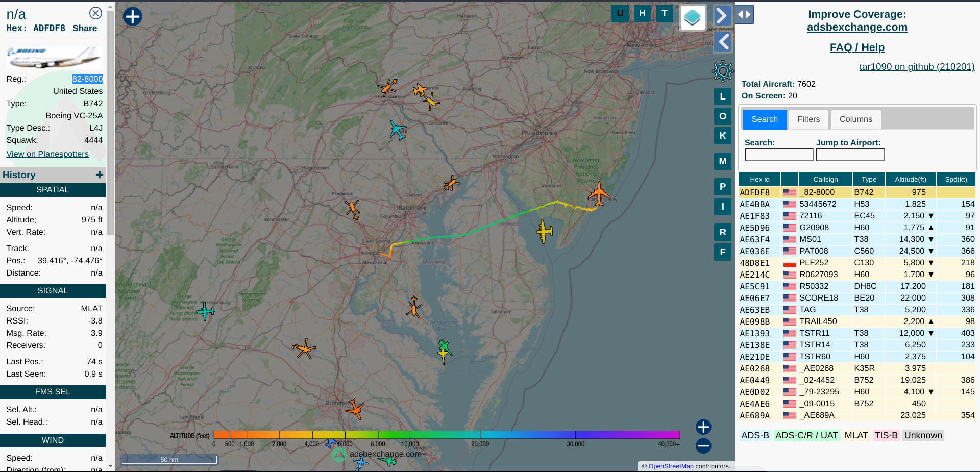Select the orange aircraft near Harrisburg

pos(387,87)
